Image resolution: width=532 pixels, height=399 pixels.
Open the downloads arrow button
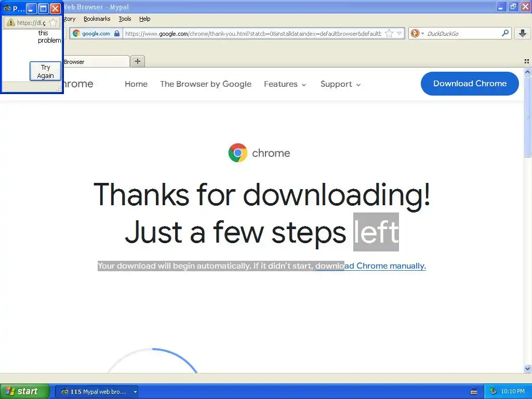[523, 33]
